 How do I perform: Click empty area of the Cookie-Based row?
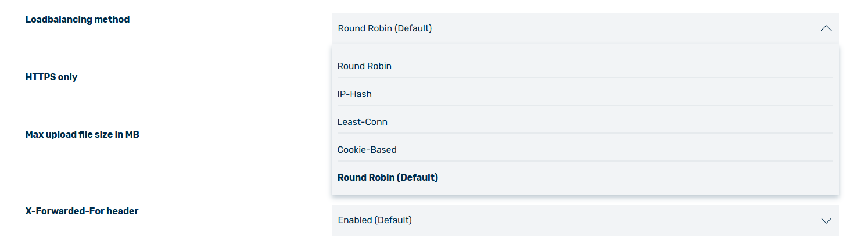(610, 150)
